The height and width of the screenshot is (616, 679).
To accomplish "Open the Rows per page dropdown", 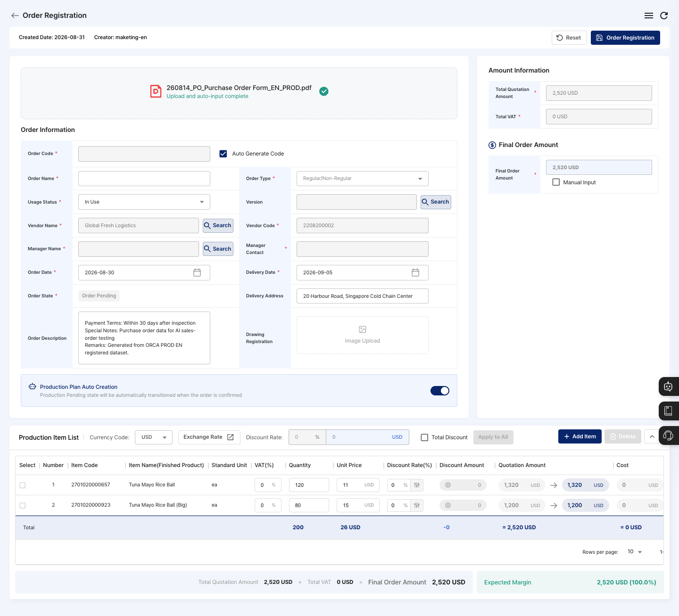I will click(x=635, y=551).
